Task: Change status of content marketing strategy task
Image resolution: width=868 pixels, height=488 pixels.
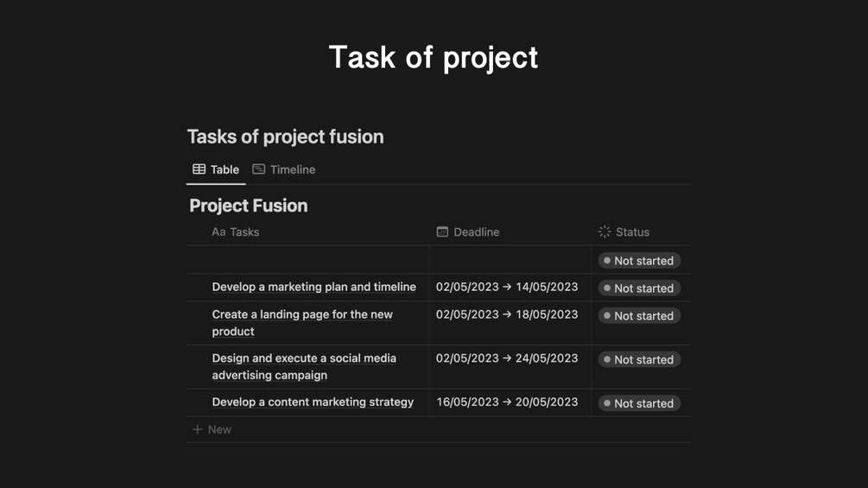Action: coord(639,403)
